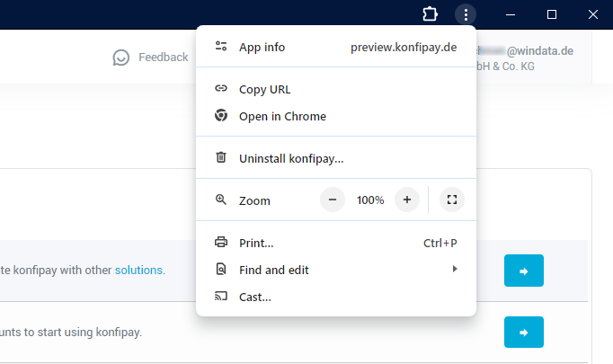Choose the Print... menu option
Viewport: 613px width, 364px height.
click(256, 243)
